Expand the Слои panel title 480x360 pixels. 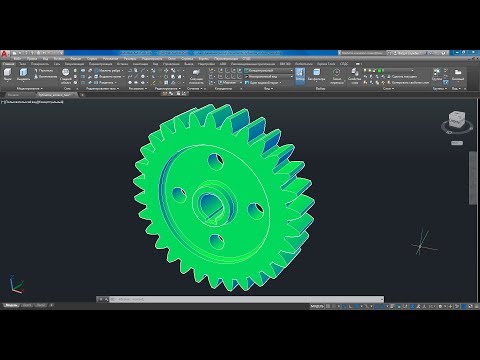(388, 89)
